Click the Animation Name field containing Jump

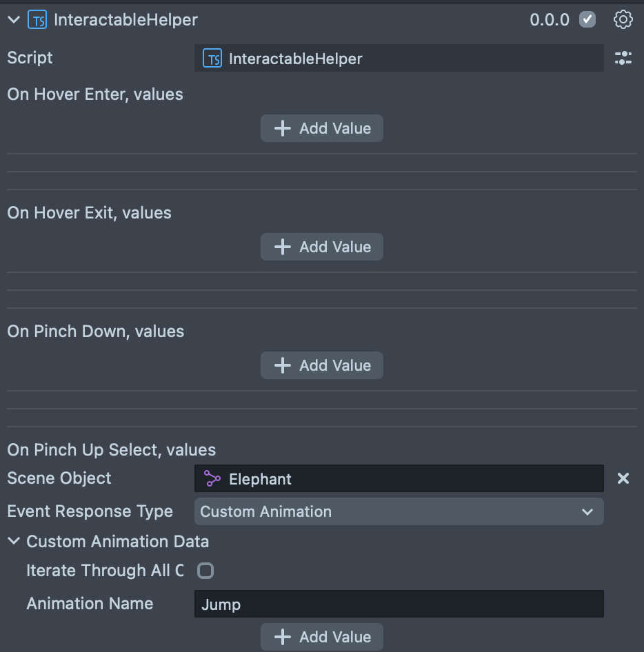tap(399, 604)
